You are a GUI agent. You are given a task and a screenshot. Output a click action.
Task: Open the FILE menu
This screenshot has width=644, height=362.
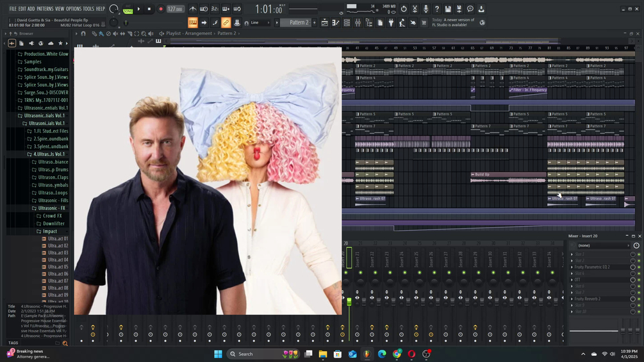pyautogui.click(x=13, y=8)
